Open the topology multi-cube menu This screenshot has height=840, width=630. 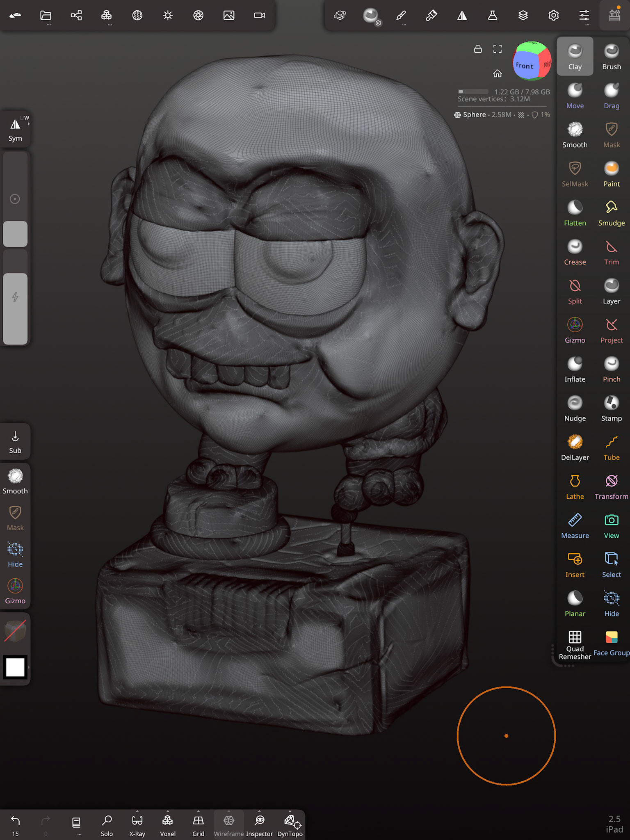(107, 16)
